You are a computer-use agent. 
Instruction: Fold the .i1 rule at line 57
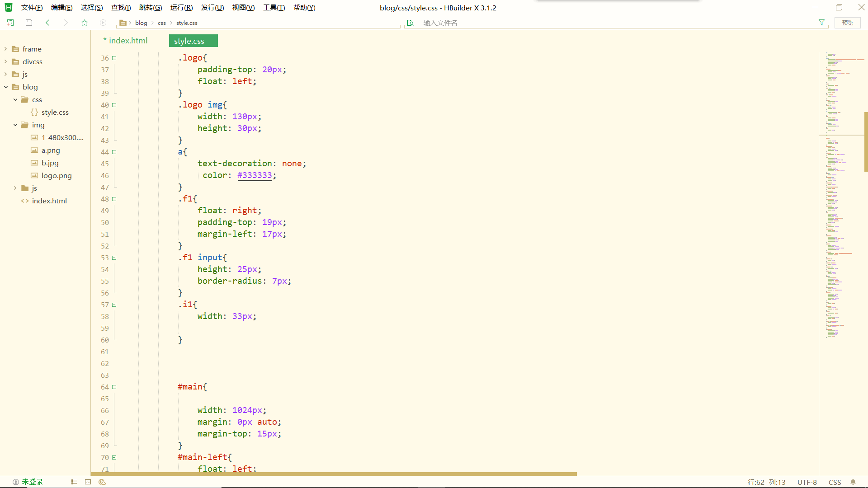tap(114, 305)
